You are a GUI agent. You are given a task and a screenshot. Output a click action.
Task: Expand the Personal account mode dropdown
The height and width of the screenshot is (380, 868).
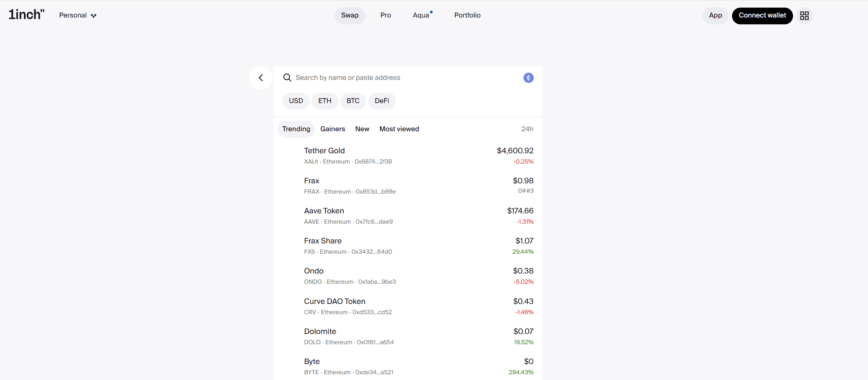[x=73, y=15]
